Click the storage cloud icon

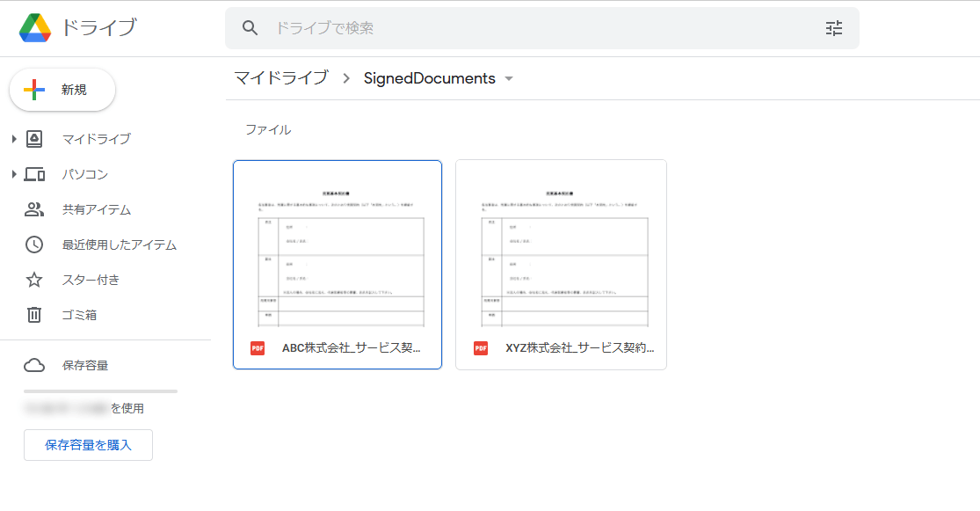coord(34,365)
